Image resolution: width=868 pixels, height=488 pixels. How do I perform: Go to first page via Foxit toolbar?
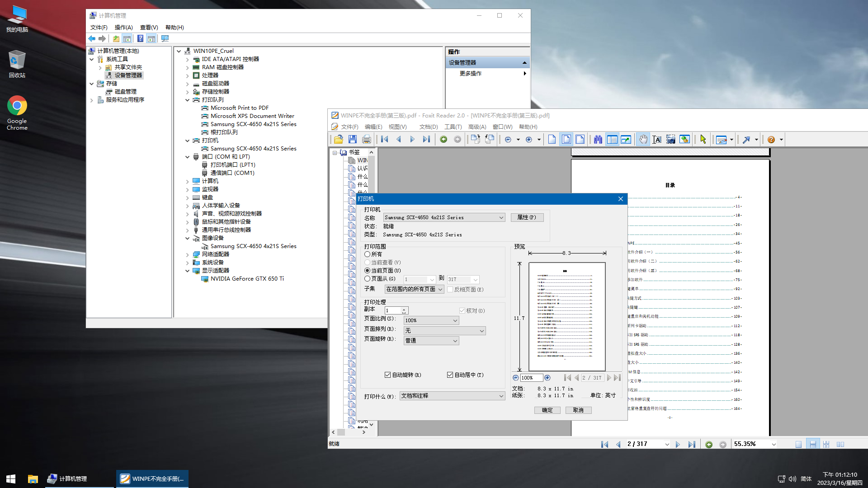pos(385,140)
